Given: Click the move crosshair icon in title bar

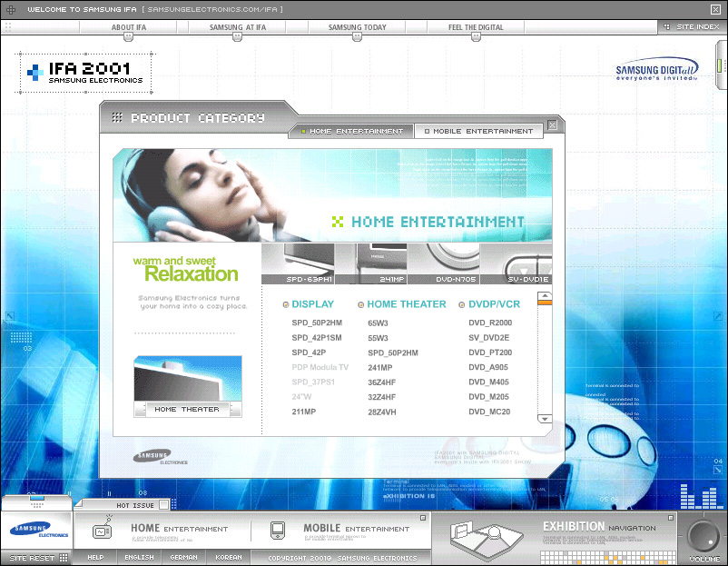Looking at the screenshot, I should coord(11,9).
